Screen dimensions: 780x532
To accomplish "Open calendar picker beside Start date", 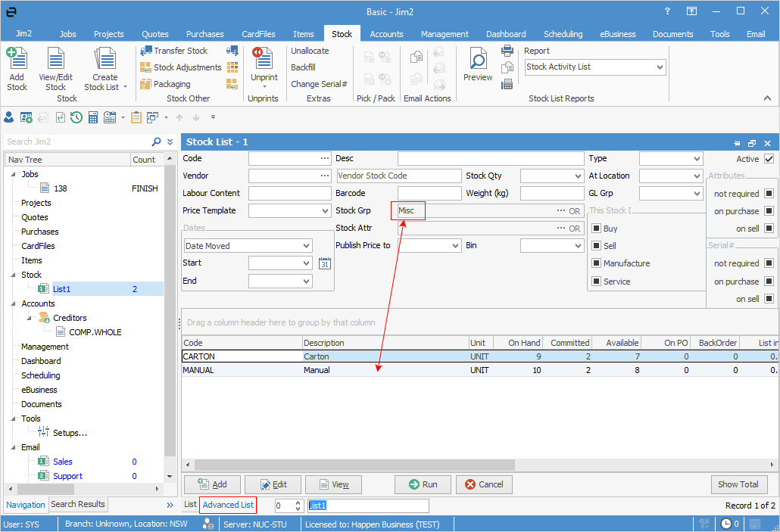I will pos(325,263).
